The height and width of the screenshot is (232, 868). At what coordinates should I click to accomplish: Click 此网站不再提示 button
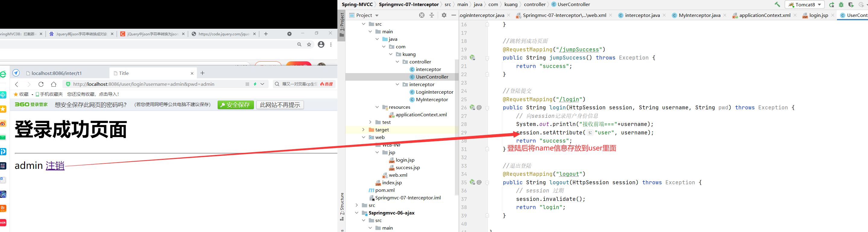coord(280,105)
